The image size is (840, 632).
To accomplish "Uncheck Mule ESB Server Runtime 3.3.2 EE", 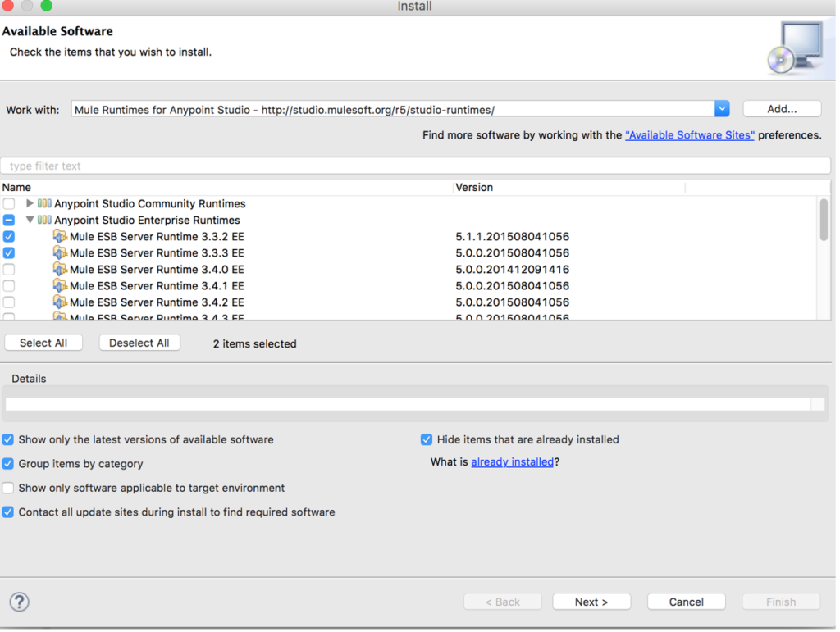I will pos(8,237).
